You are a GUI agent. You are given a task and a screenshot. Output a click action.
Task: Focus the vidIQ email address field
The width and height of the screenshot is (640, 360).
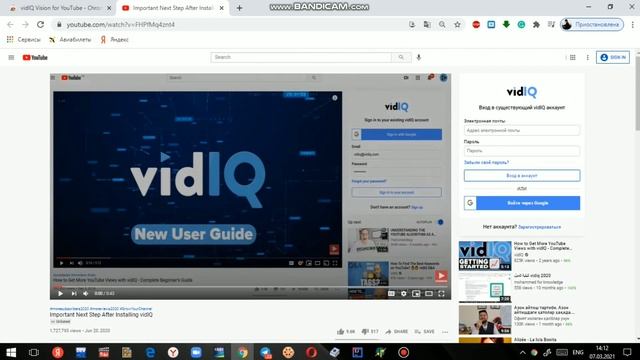pyautogui.click(x=522, y=130)
